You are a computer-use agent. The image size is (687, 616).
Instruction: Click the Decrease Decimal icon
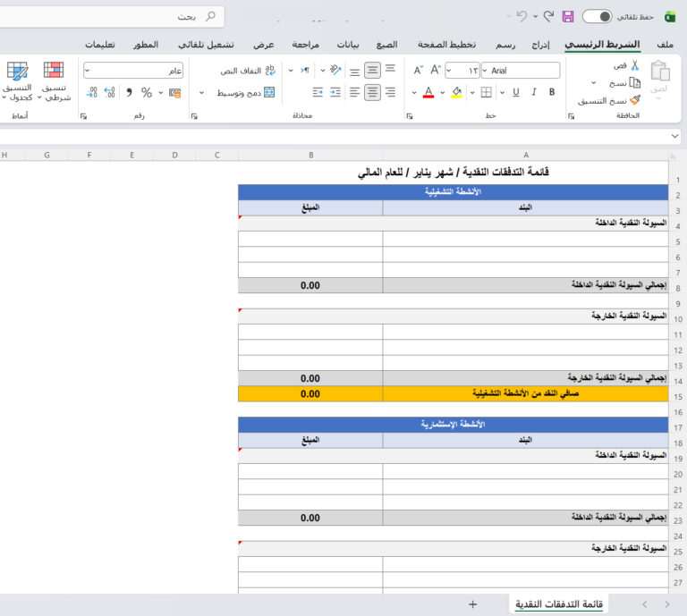(x=91, y=92)
